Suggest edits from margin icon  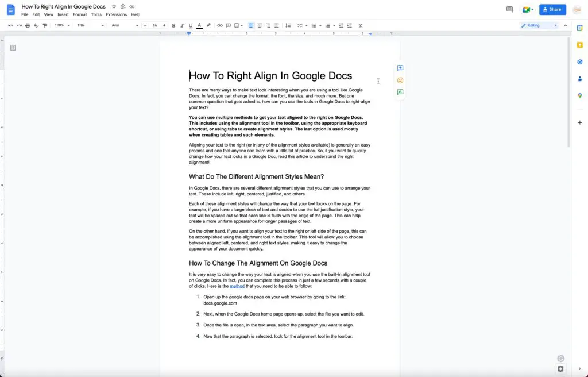(x=400, y=92)
